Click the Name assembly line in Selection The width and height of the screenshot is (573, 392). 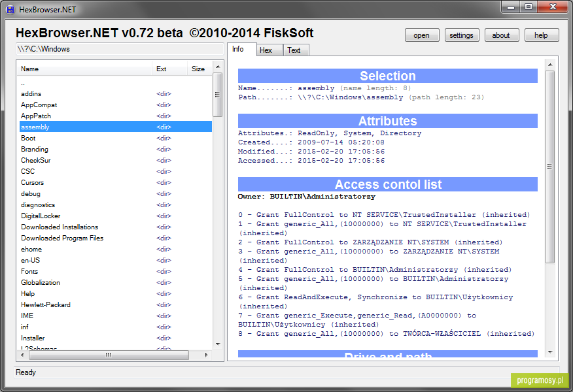pyautogui.click(x=324, y=88)
